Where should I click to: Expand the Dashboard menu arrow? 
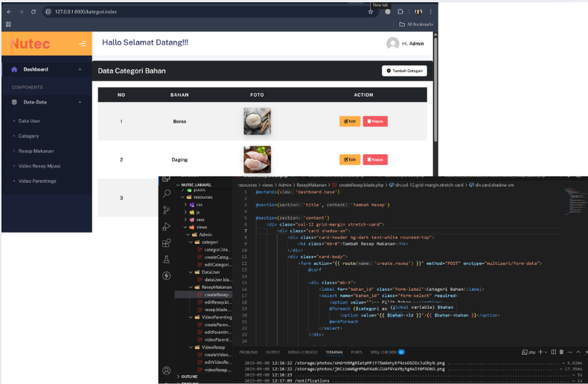(80, 69)
